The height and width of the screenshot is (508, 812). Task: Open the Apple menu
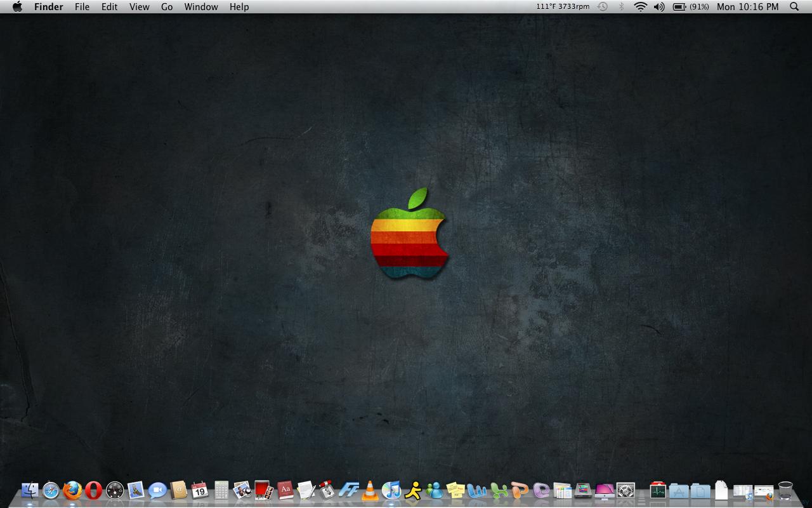17,7
